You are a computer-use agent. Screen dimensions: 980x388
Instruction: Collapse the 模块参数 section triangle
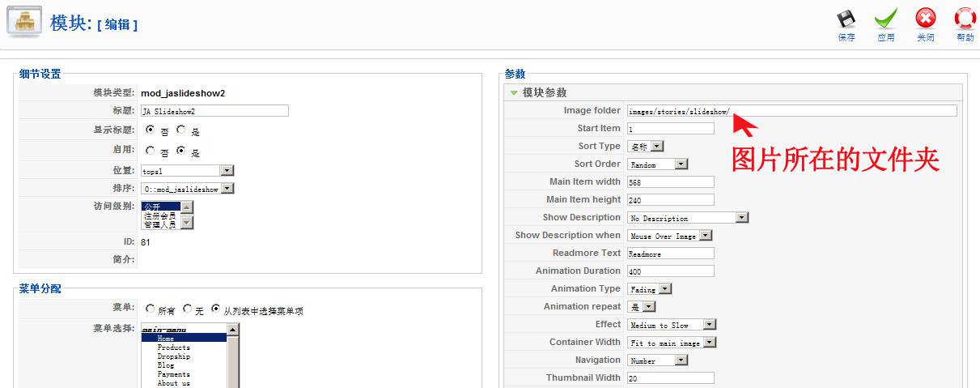[x=513, y=93]
